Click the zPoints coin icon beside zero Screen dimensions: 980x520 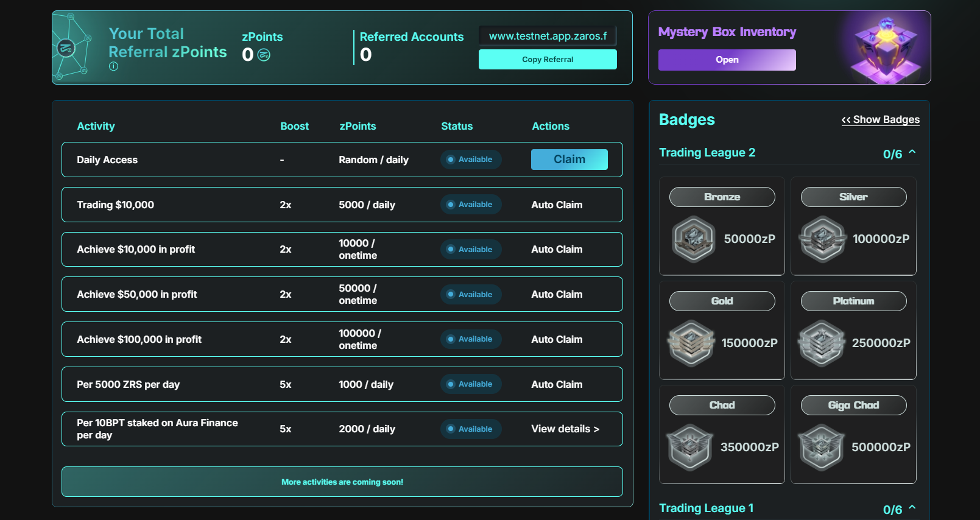[x=264, y=55]
